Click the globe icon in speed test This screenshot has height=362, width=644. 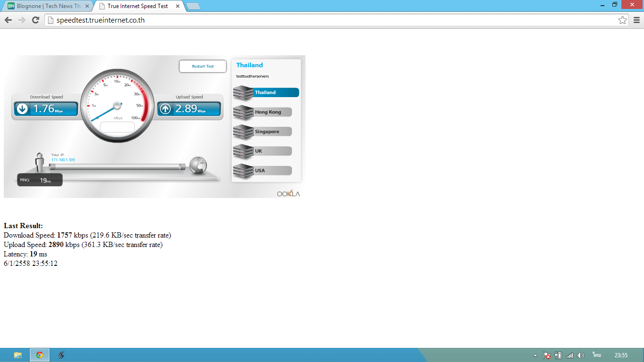click(198, 165)
